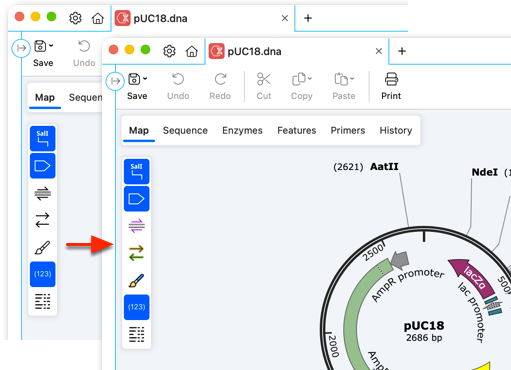Click monochrome translations icon in back window
The height and width of the screenshot is (370, 511).
pos(43,193)
